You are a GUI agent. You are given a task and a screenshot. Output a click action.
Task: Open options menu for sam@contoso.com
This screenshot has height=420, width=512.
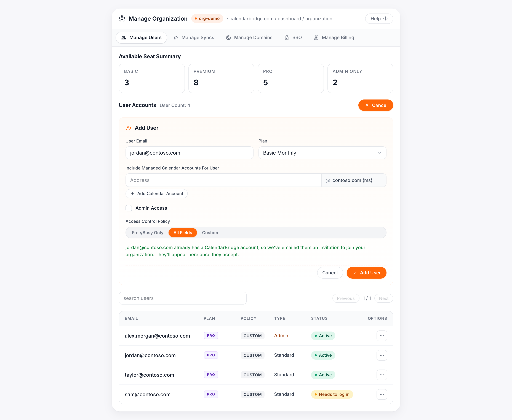click(382, 394)
